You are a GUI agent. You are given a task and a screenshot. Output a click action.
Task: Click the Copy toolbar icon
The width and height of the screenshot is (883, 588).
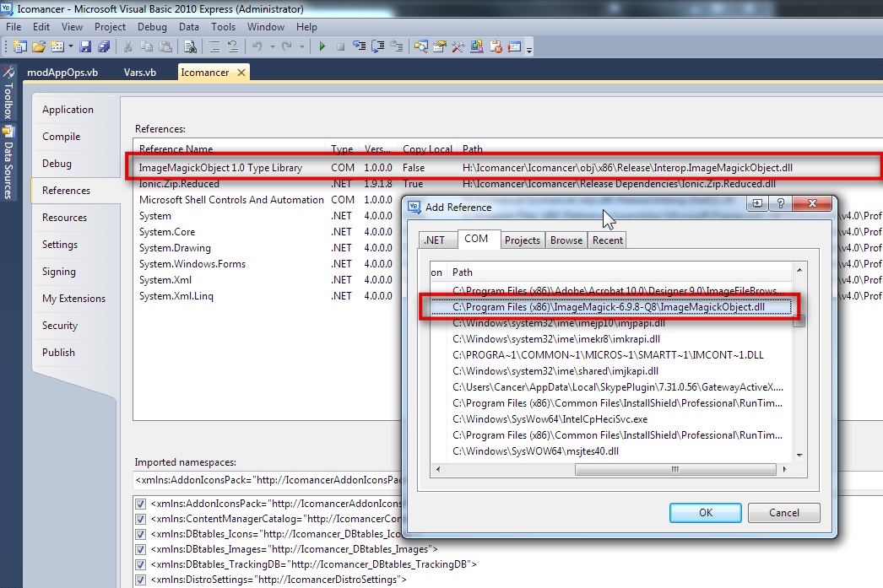[x=146, y=46]
